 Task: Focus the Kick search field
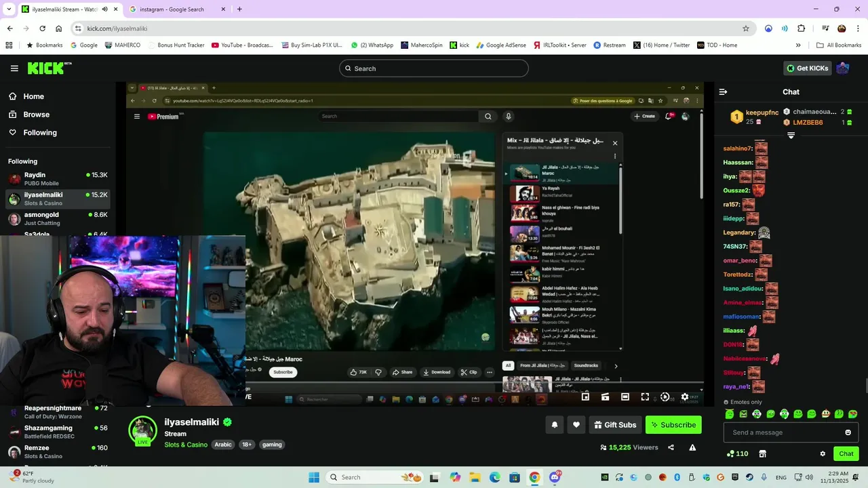coord(434,68)
